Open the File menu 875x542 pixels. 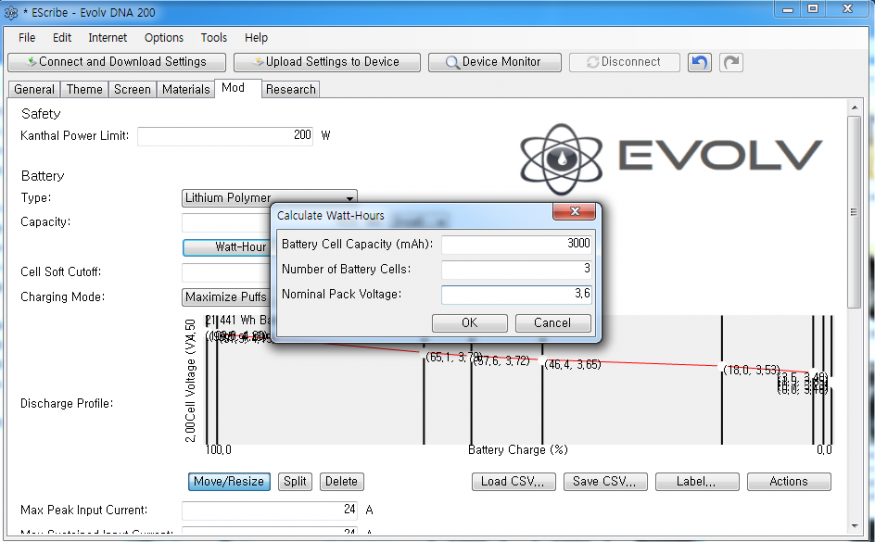point(27,37)
